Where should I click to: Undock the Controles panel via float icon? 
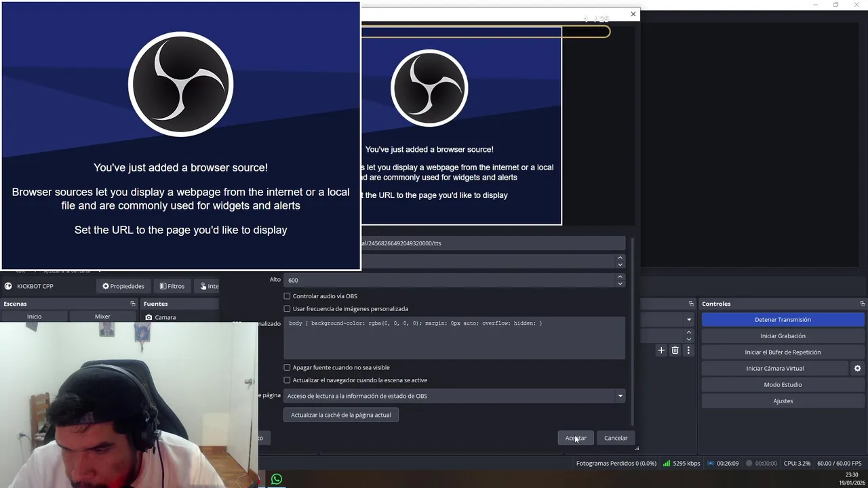862,304
